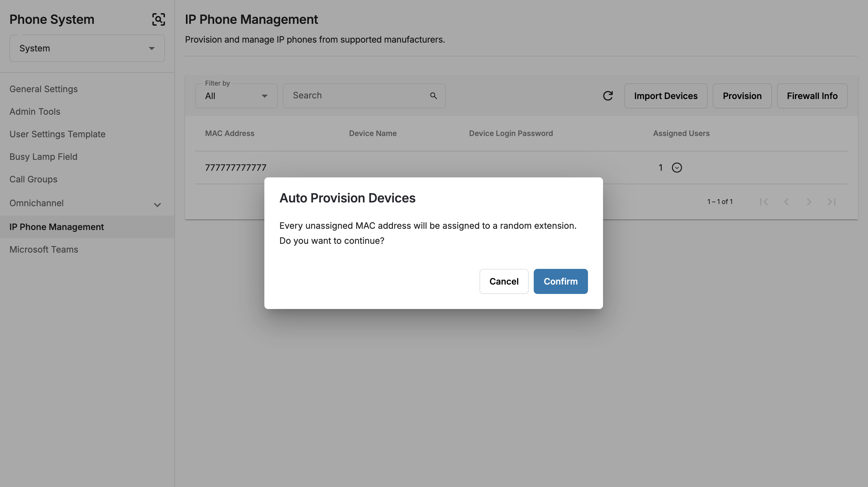The height and width of the screenshot is (487, 868).
Task: Click the Import Devices button
Action: 665,96
